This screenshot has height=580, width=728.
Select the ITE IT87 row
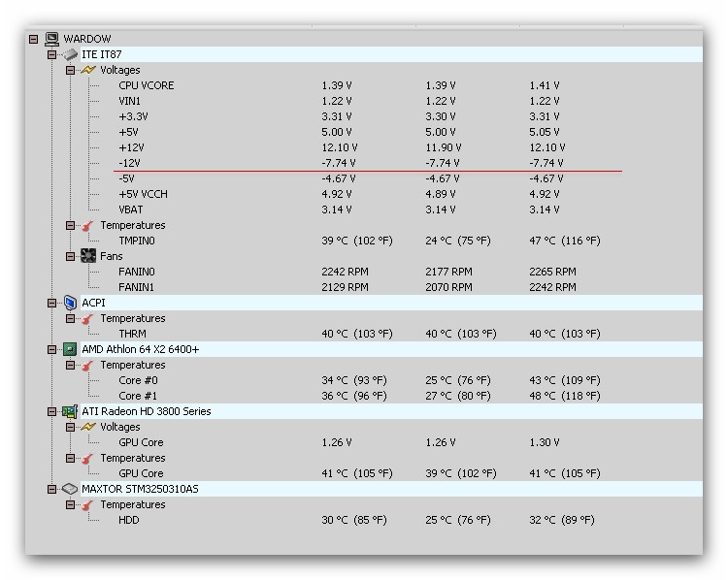click(x=391, y=54)
